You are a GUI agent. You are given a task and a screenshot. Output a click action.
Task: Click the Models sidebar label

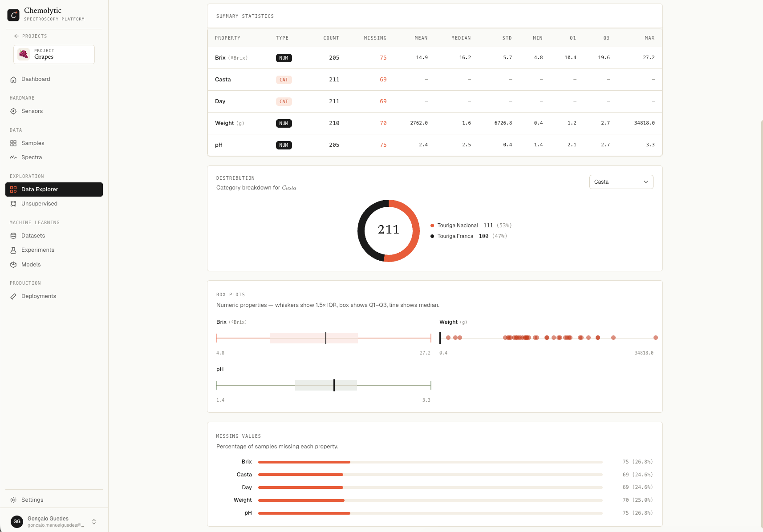point(31,265)
